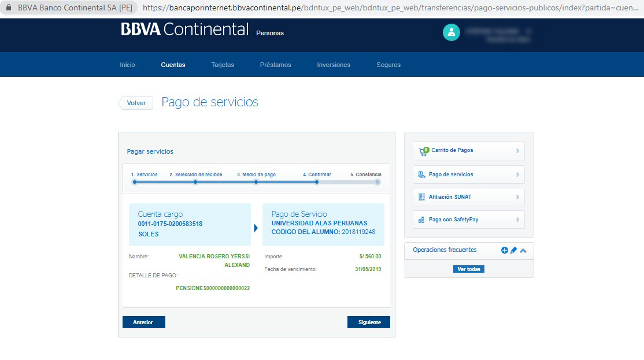Click the due date 31/05/2019

(368, 269)
